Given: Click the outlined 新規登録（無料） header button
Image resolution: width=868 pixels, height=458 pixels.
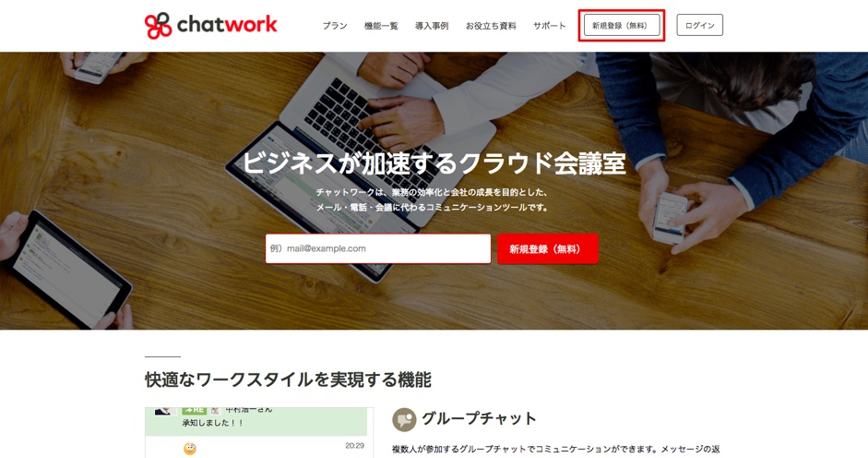Looking at the screenshot, I should tap(622, 26).
